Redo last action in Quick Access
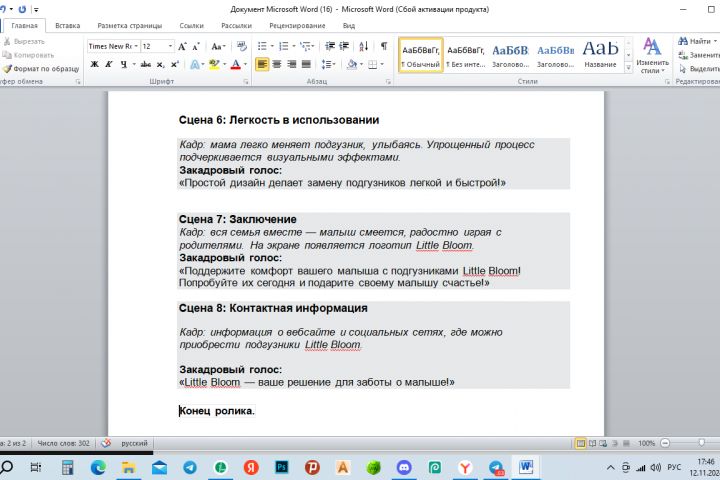Image resolution: width=720 pixels, height=480 pixels. [22, 9]
